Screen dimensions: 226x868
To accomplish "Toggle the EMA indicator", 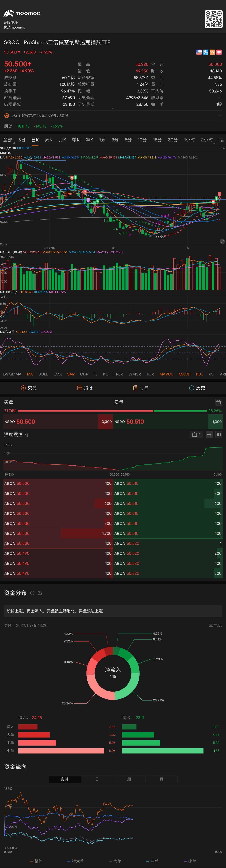I will click(58, 374).
